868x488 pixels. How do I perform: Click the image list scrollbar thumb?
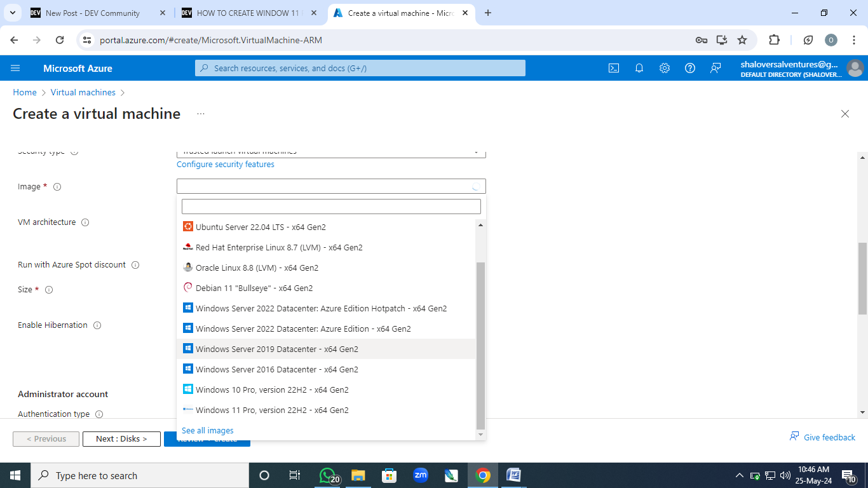coord(480,346)
